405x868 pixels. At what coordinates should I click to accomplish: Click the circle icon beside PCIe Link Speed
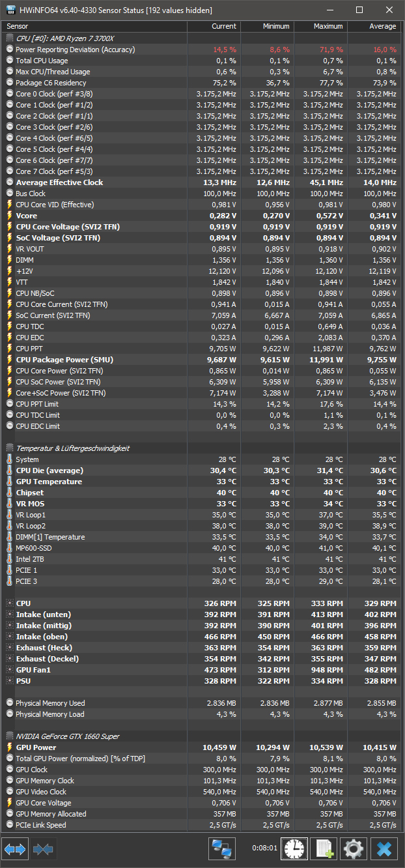point(10,825)
